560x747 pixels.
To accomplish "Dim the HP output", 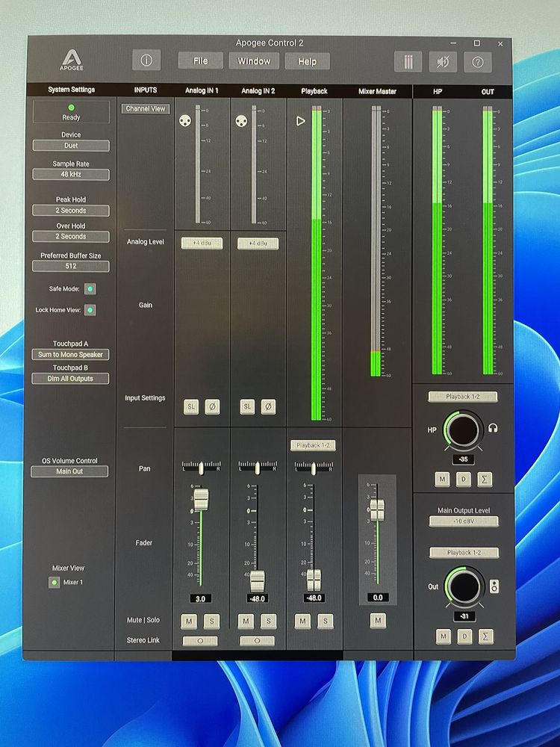I will [x=464, y=480].
